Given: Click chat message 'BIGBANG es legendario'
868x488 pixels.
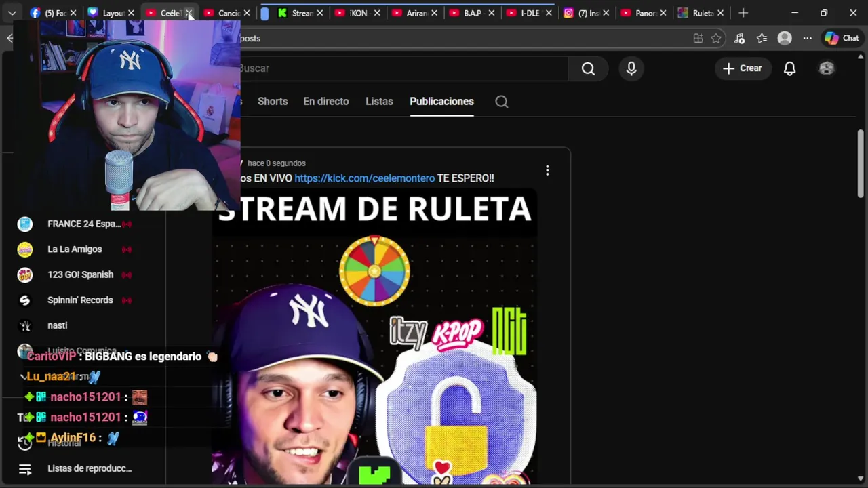Looking at the screenshot, I should [x=143, y=357].
